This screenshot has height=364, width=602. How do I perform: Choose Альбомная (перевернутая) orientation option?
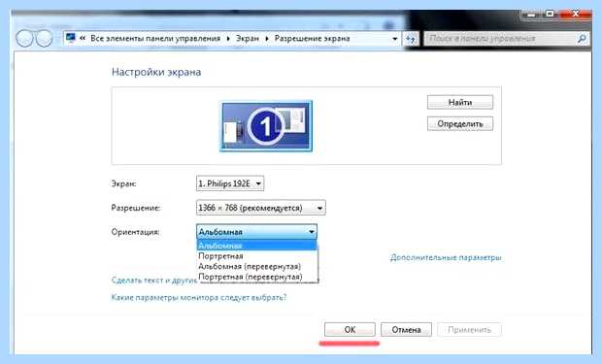[256, 266]
